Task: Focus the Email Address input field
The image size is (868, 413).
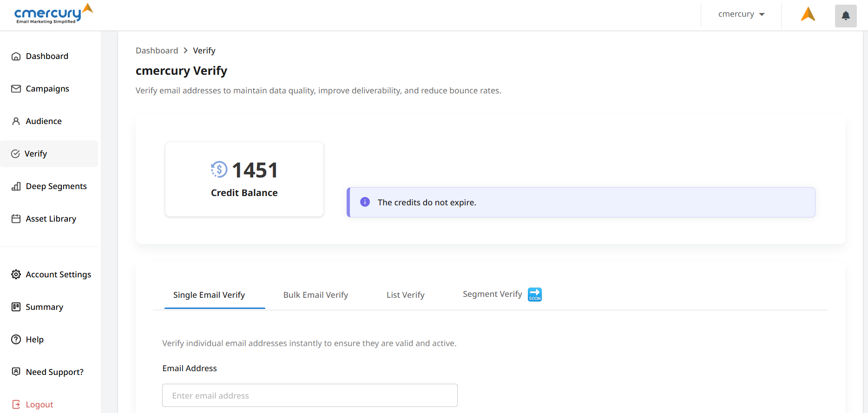Action: pos(309,395)
